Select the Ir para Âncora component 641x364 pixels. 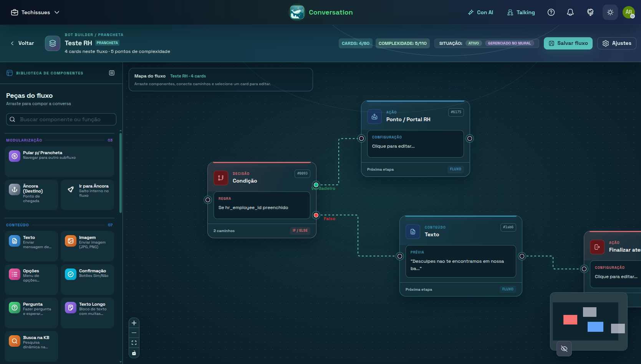click(x=87, y=195)
